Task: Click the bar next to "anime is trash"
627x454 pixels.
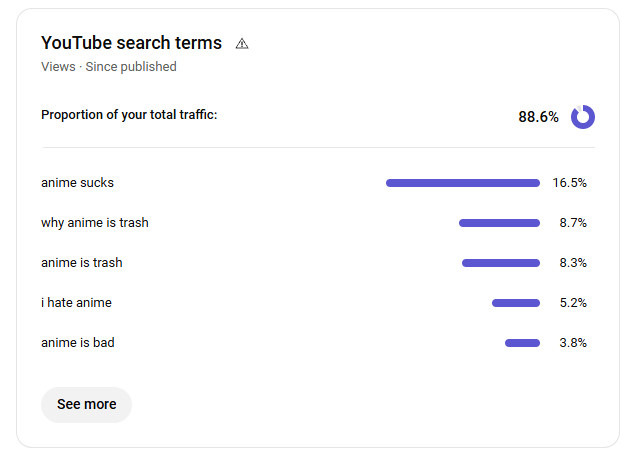Action: pos(500,263)
